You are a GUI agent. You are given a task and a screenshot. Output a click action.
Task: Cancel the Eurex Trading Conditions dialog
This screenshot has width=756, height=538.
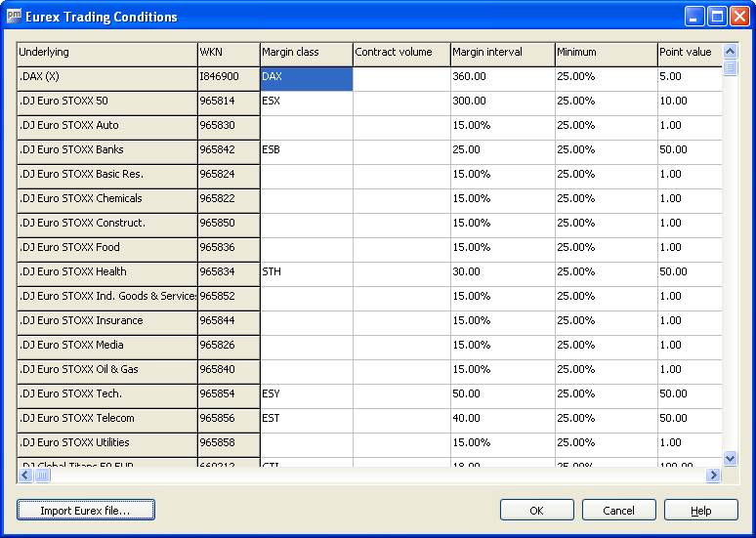click(x=618, y=510)
